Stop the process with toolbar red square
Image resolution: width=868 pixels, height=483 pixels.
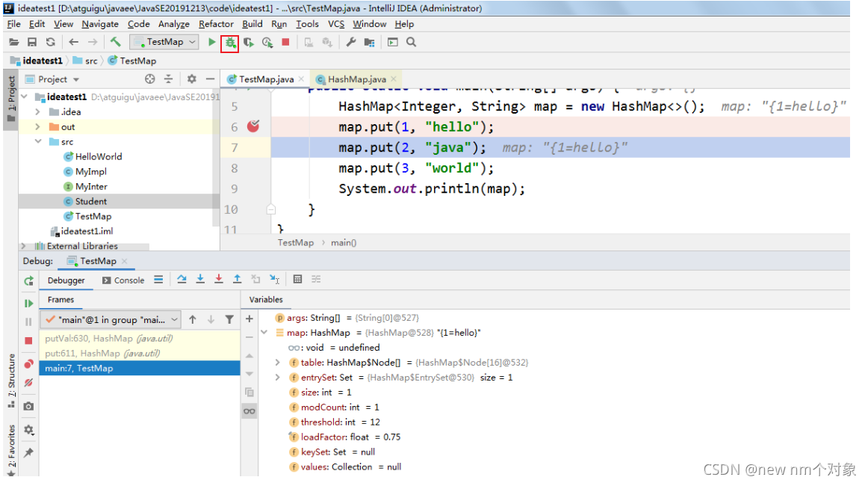285,42
